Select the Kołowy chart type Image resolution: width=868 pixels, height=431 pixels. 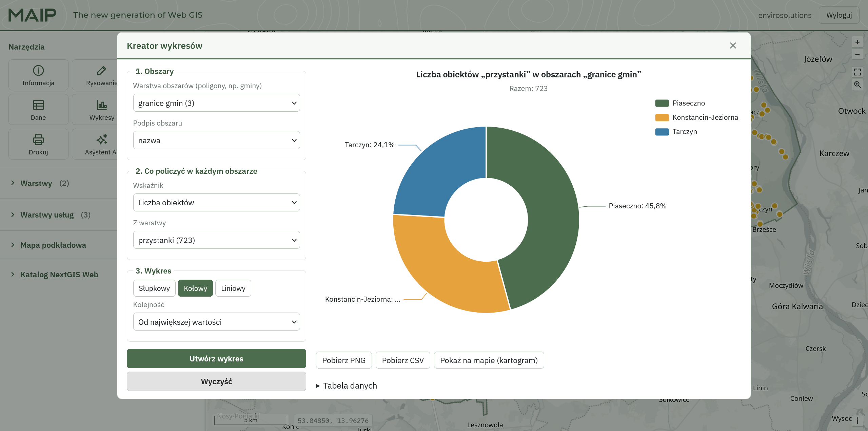click(x=195, y=288)
